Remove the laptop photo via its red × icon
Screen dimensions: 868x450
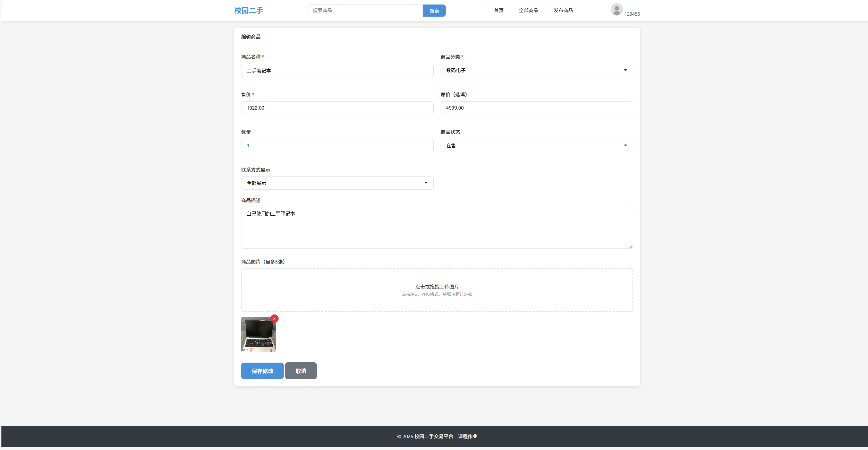(x=274, y=319)
